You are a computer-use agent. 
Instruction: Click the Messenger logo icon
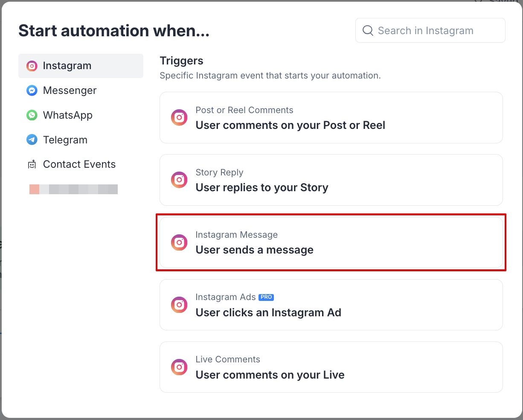(32, 90)
